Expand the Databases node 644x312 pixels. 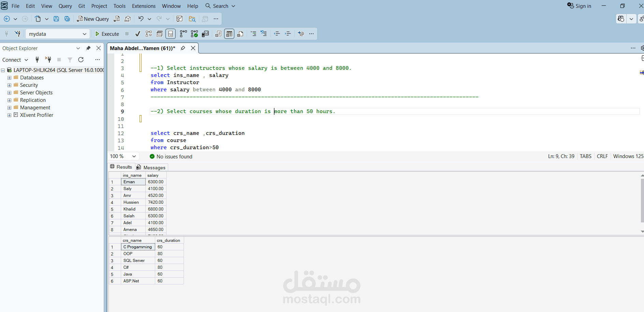[9, 77]
